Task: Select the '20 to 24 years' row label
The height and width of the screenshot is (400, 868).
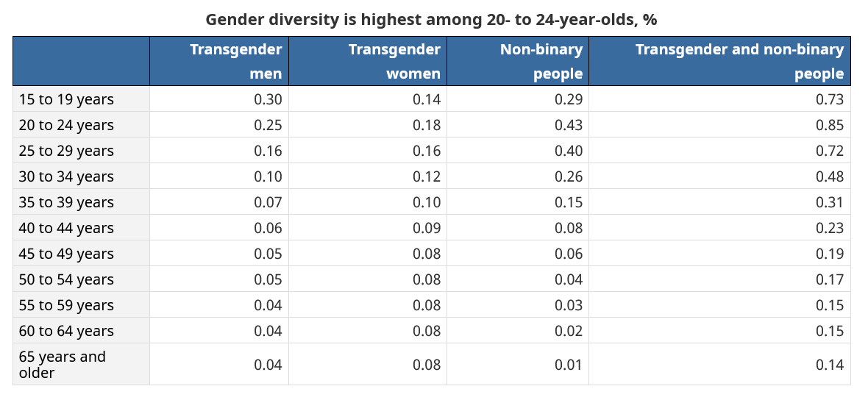Action: [x=66, y=125]
